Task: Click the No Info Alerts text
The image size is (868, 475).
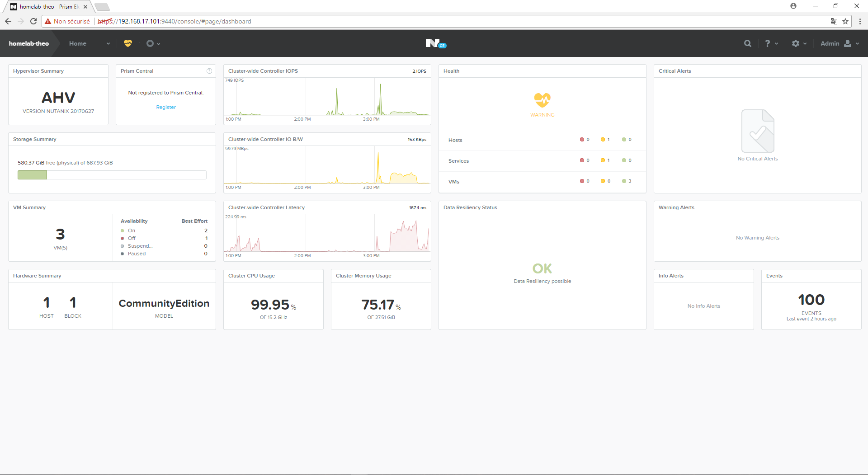Action: coord(704,306)
